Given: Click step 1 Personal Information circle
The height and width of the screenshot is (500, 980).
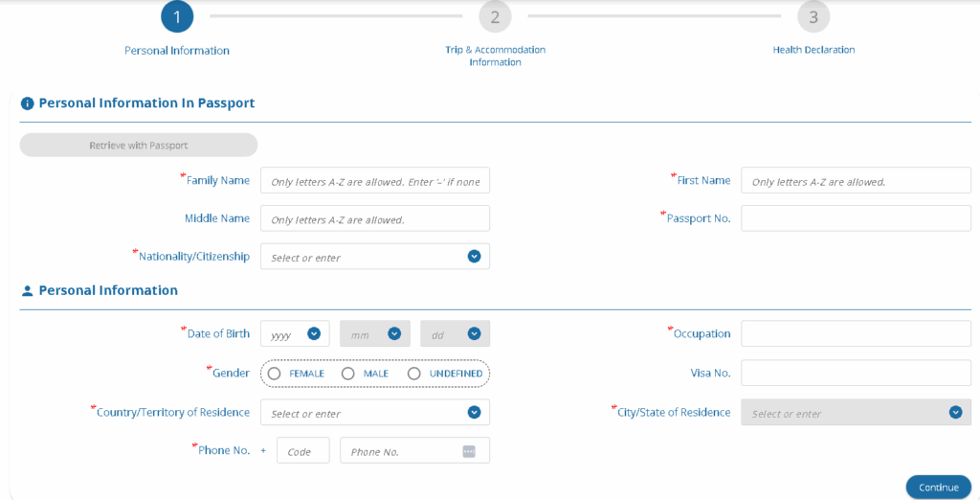Looking at the screenshot, I should coord(177,16).
